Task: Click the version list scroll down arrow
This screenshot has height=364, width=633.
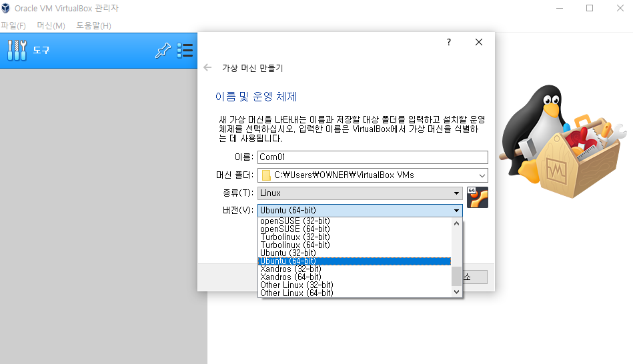Action: [x=457, y=292]
